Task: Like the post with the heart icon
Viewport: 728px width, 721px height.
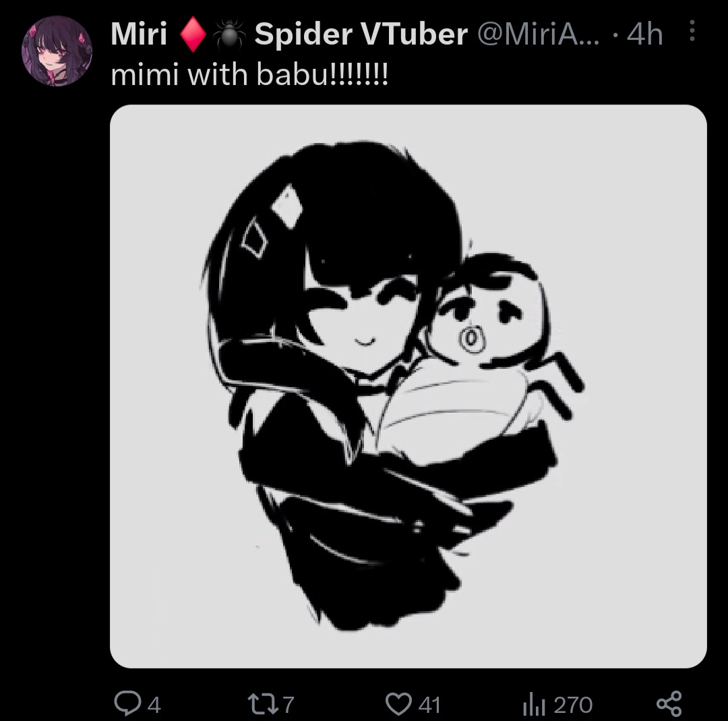Action: click(398, 704)
